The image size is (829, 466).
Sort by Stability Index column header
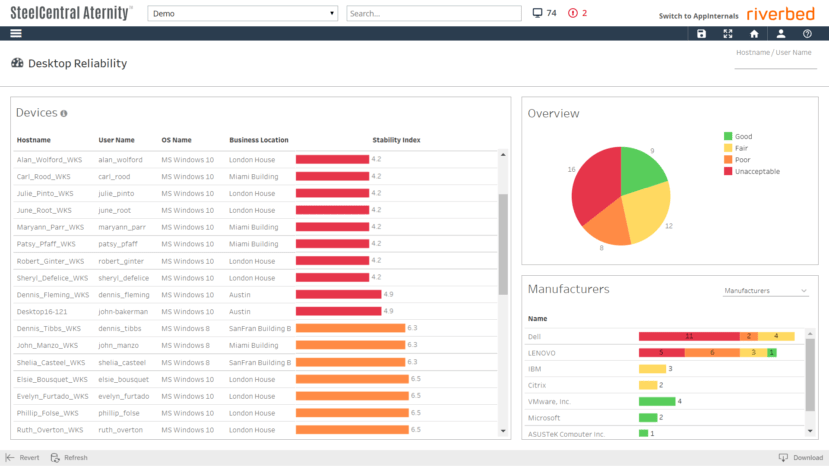click(x=397, y=140)
